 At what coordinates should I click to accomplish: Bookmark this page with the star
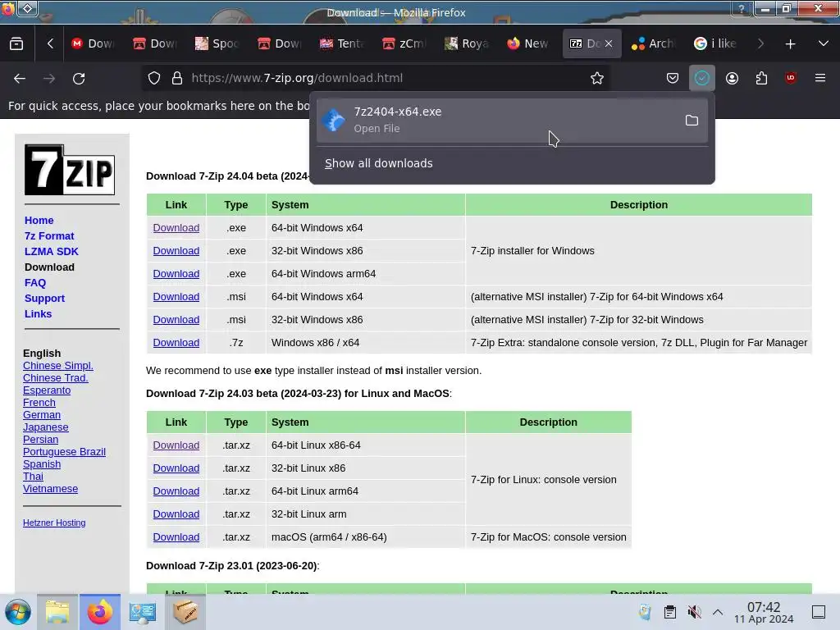(597, 78)
